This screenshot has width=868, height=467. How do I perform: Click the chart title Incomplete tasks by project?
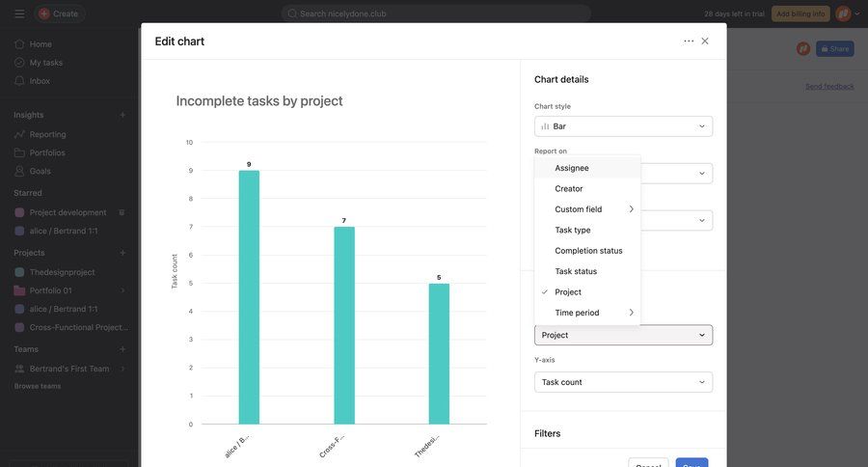tap(259, 100)
